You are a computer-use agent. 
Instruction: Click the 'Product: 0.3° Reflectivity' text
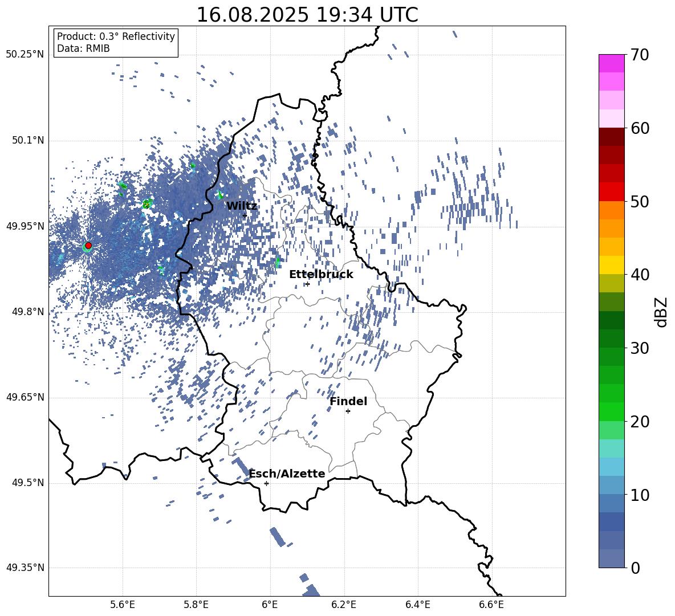click(x=116, y=36)
